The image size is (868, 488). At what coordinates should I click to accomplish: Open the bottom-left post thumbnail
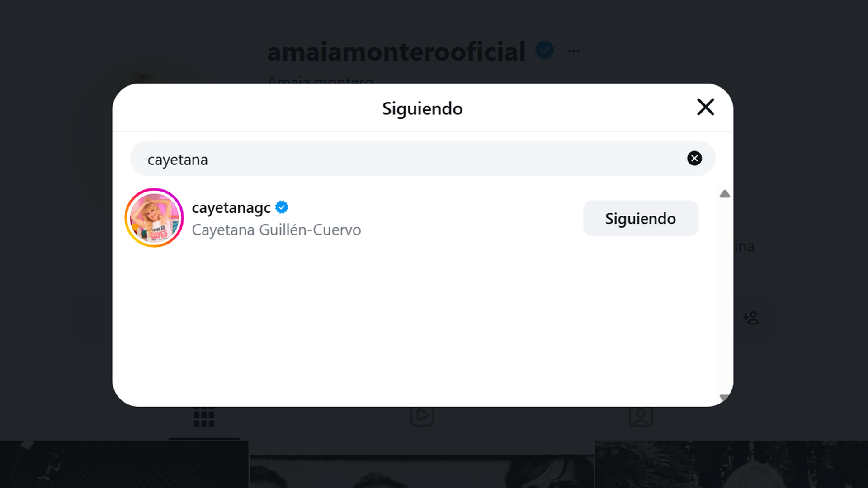122,465
